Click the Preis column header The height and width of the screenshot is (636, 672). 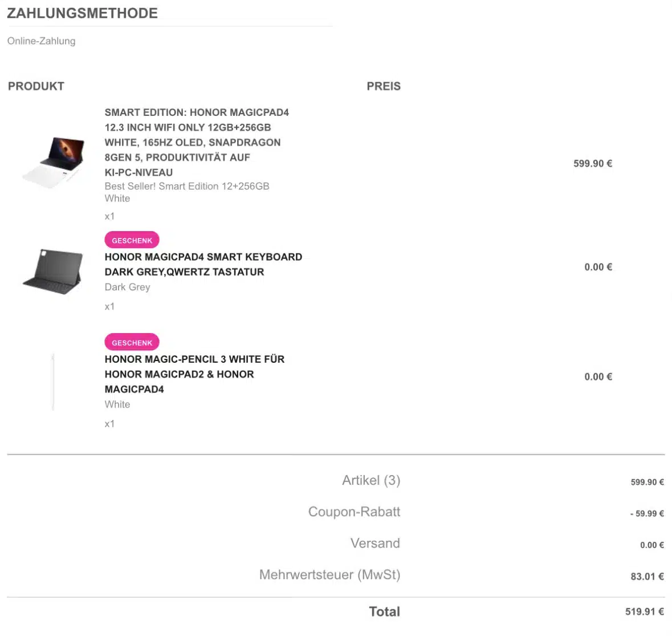pyautogui.click(x=384, y=86)
